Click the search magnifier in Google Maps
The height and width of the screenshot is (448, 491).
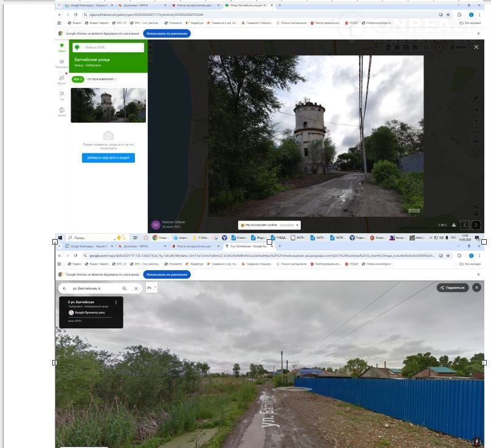pyautogui.click(x=125, y=288)
